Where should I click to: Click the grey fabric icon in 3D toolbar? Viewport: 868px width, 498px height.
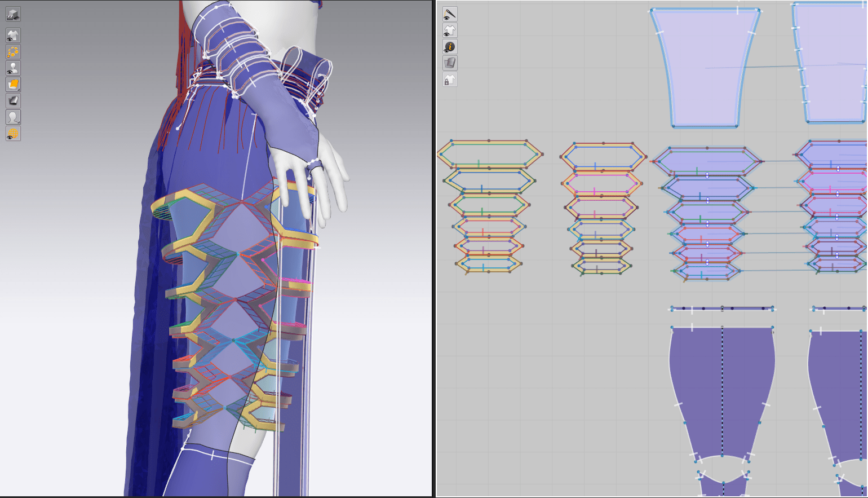[x=13, y=101]
